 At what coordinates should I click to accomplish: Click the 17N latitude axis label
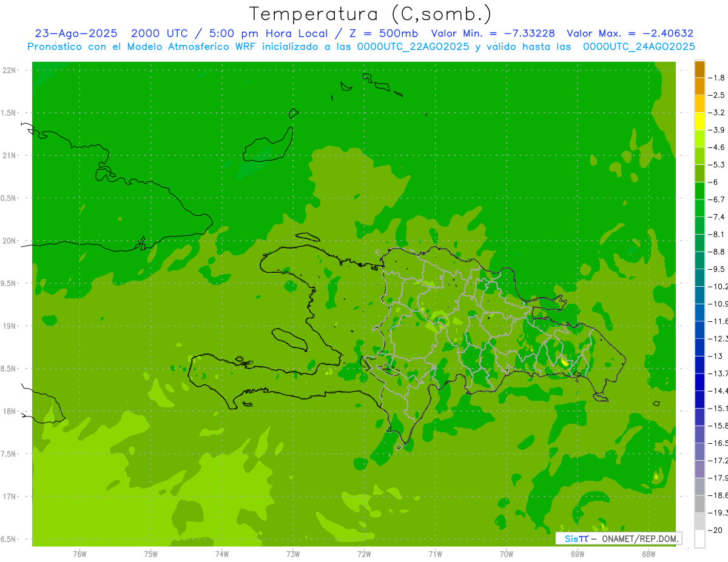click(x=10, y=497)
